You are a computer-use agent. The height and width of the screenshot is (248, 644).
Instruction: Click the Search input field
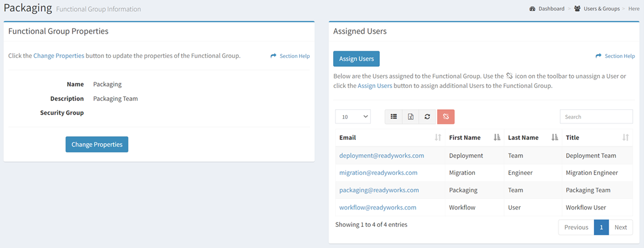(596, 117)
